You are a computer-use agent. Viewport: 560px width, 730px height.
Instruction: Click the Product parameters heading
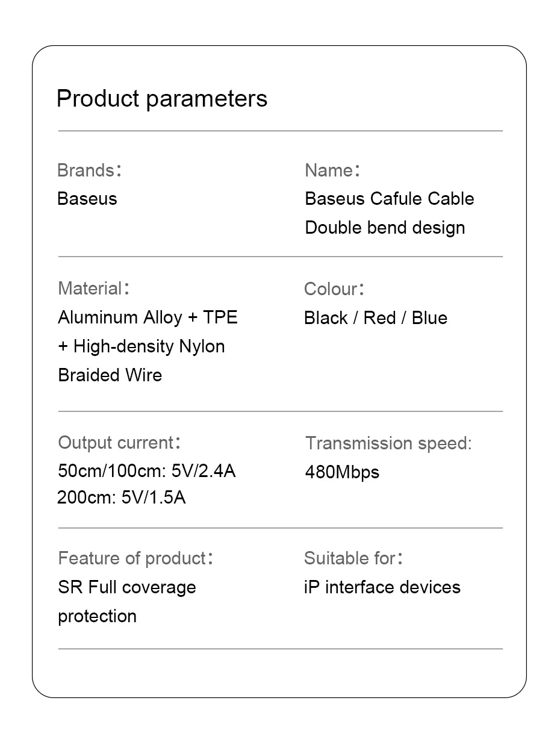162,99
